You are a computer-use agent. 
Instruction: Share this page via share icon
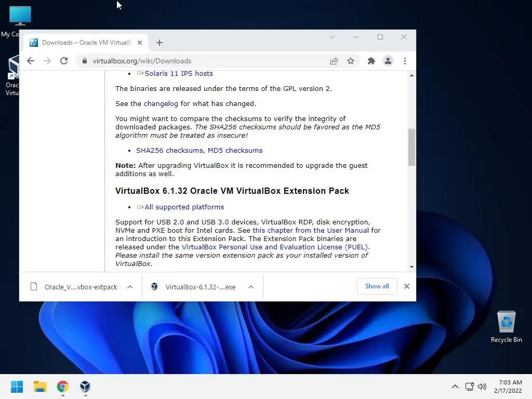[x=334, y=61]
